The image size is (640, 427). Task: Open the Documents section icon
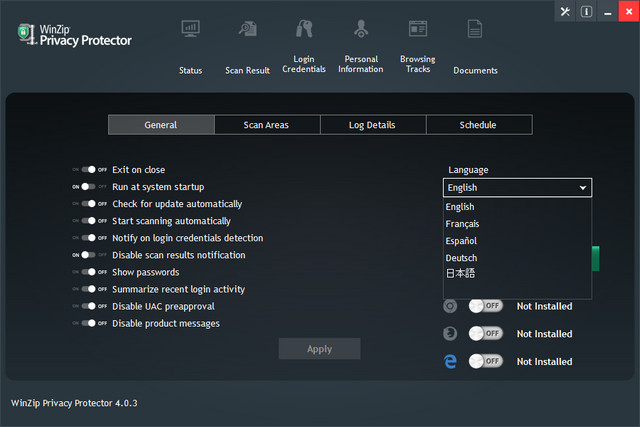pyautogui.click(x=475, y=28)
